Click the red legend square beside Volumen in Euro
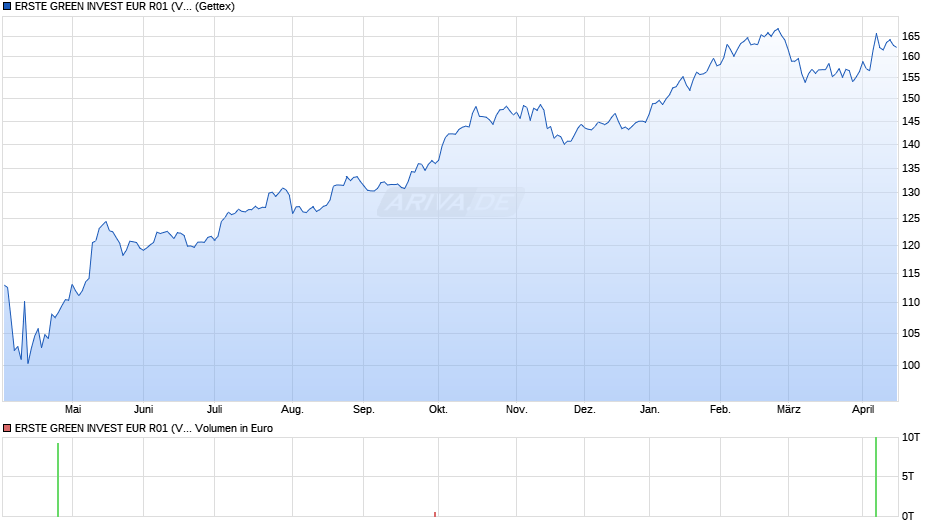 7,428
